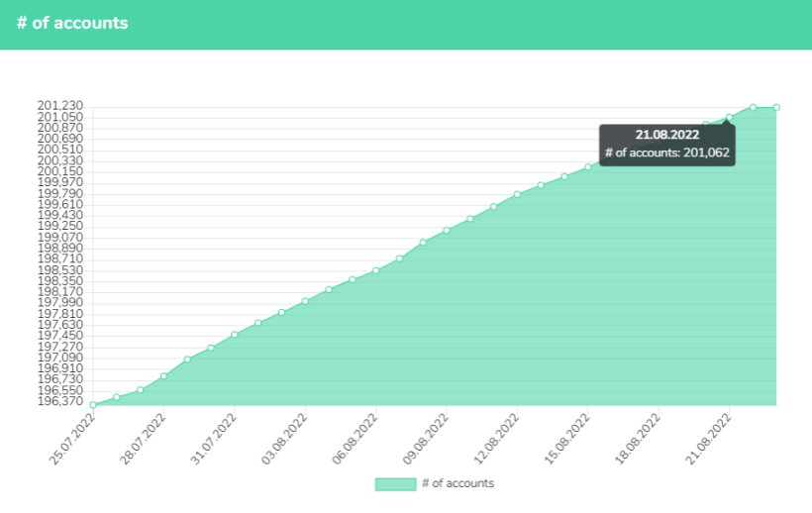Image resolution: width=812 pixels, height=513 pixels.
Task: Click the data point for 25.07.2022
Action: pos(93,405)
